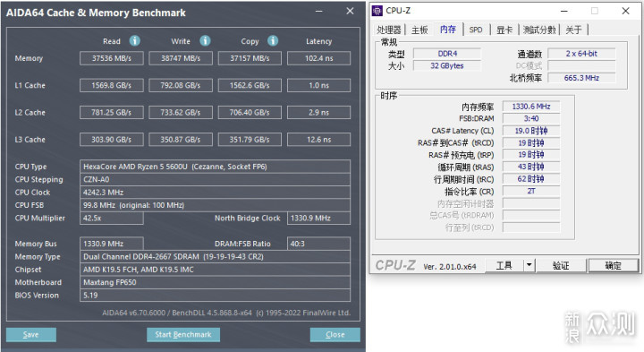Click L3 Cache Read value 303.90 GB/s
The width and height of the screenshot is (644, 352).
[112, 140]
